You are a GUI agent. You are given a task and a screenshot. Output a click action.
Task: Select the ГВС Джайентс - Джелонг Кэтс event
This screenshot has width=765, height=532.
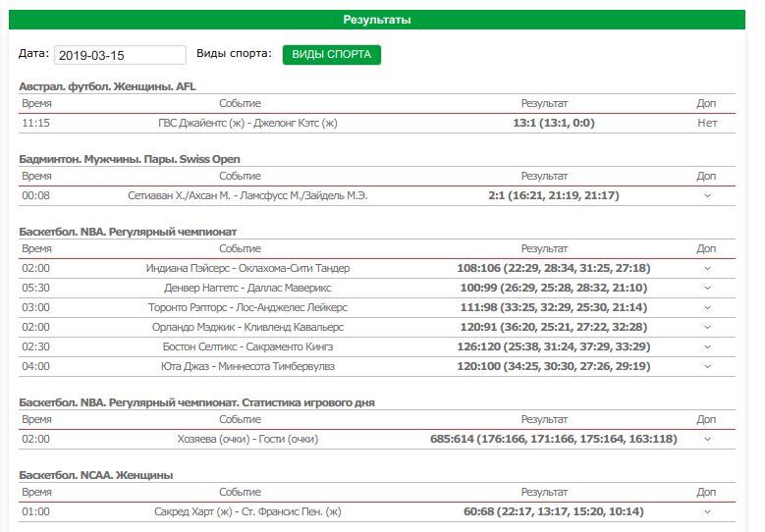[x=247, y=123]
